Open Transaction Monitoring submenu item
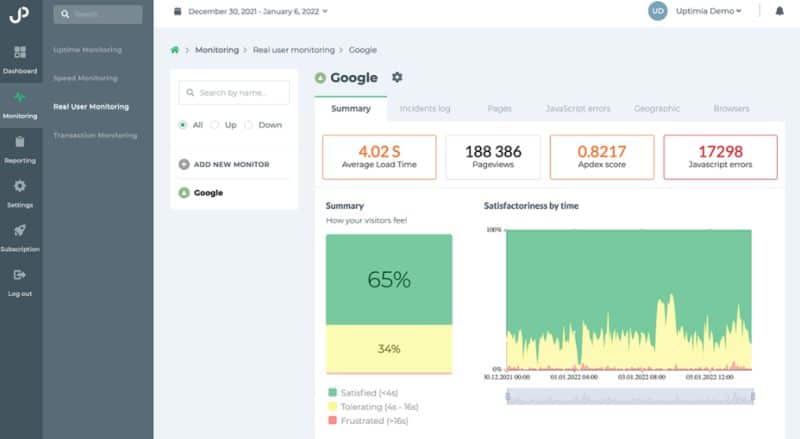The height and width of the screenshot is (439, 800). pyautogui.click(x=95, y=135)
